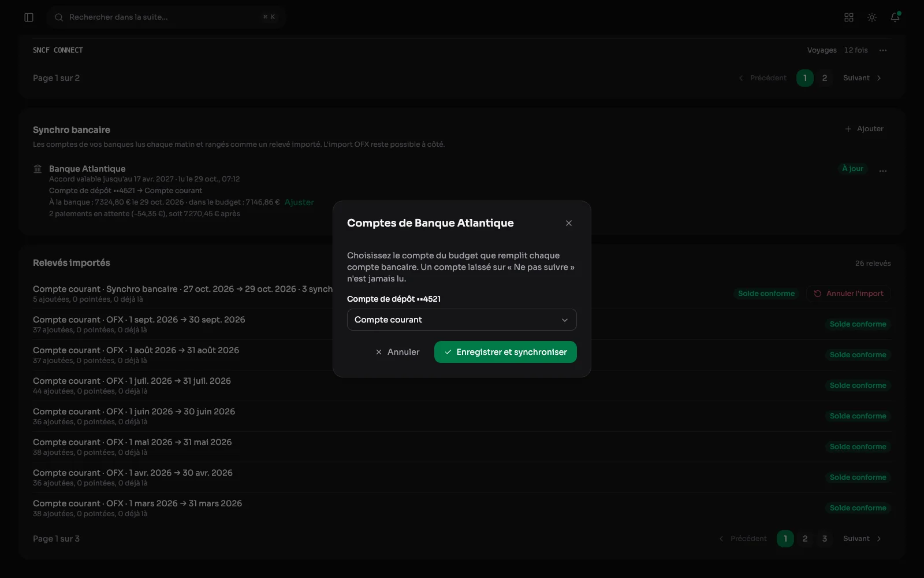Select the 1 juin 2026 OFX statement

pyautogui.click(x=462, y=416)
